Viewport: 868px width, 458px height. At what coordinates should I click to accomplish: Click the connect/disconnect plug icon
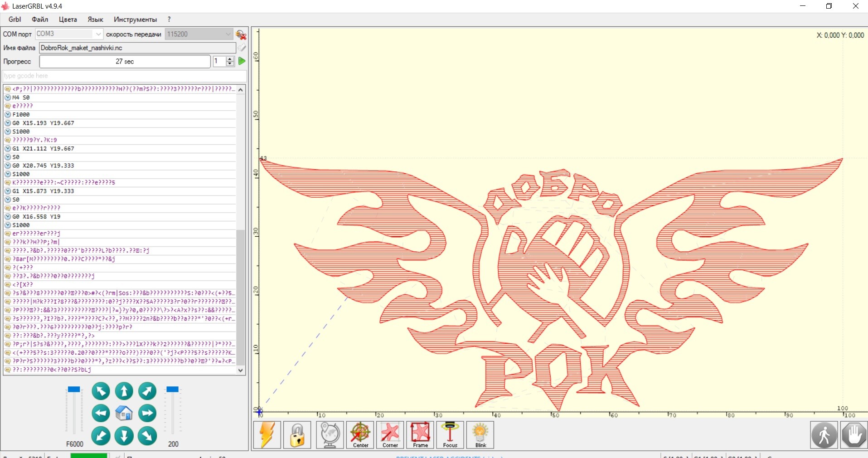[241, 34]
